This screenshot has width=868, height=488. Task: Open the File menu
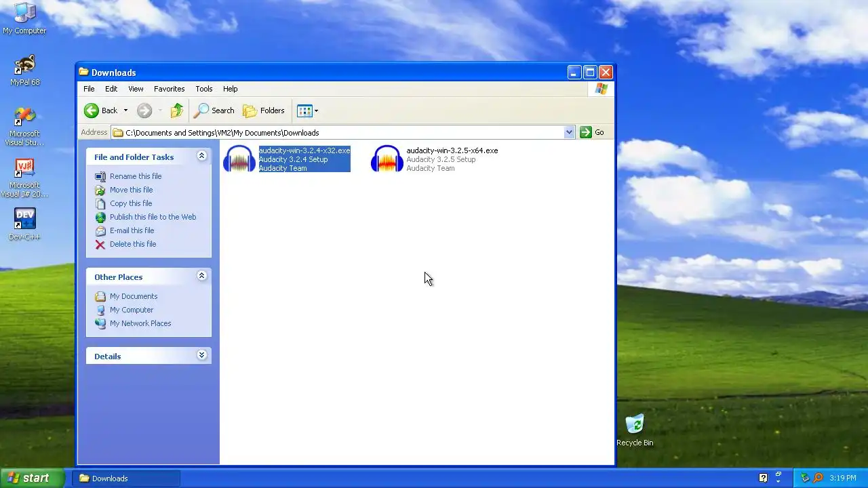pyautogui.click(x=89, y=89)
